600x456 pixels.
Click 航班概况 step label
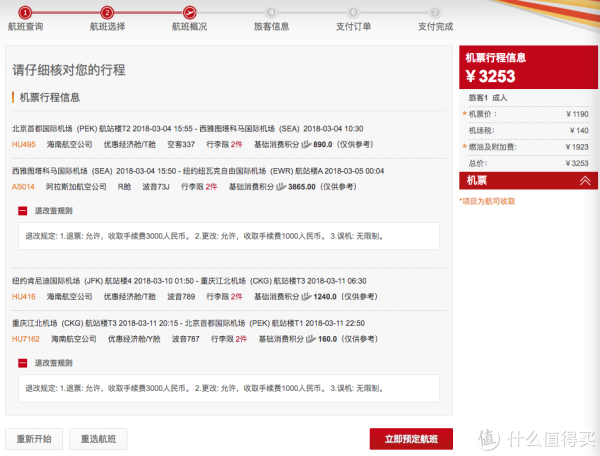(189, 26)
